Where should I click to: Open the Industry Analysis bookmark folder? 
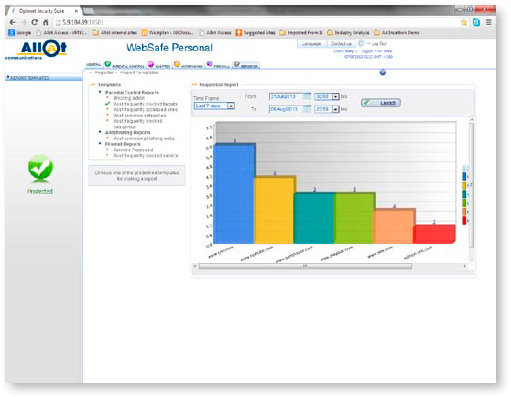pos(348,33)
